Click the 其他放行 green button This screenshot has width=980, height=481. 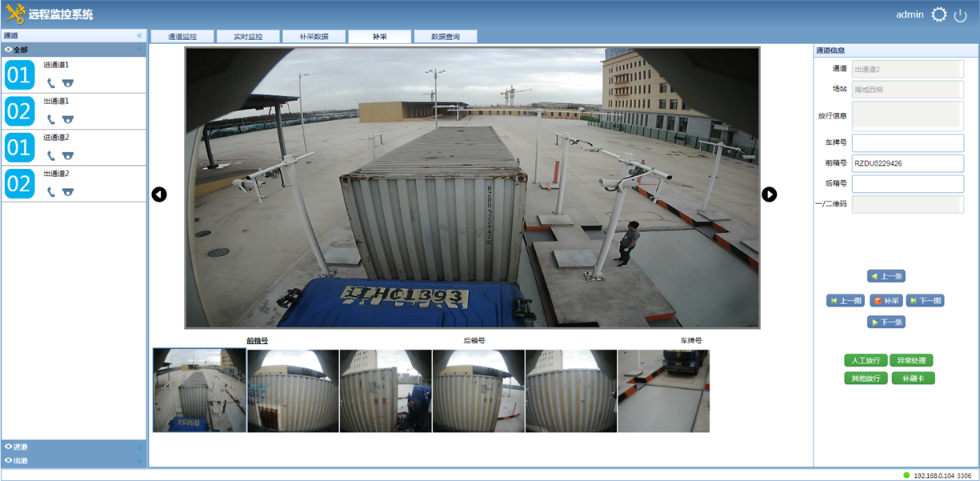(x=866, y=378)
